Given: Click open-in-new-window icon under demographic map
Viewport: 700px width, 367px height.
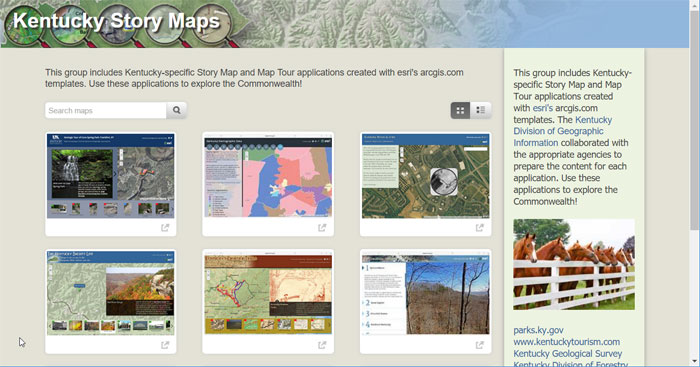Looking at the screenshot, I should point(322,228).
